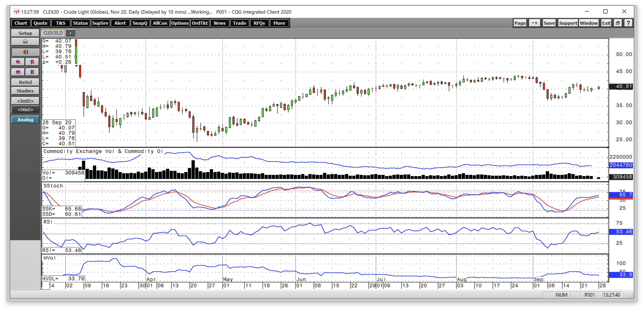Click the 65.7 SStoch value label
The height and width of the screenshot is (310, 644).
(x=621, y=195)
